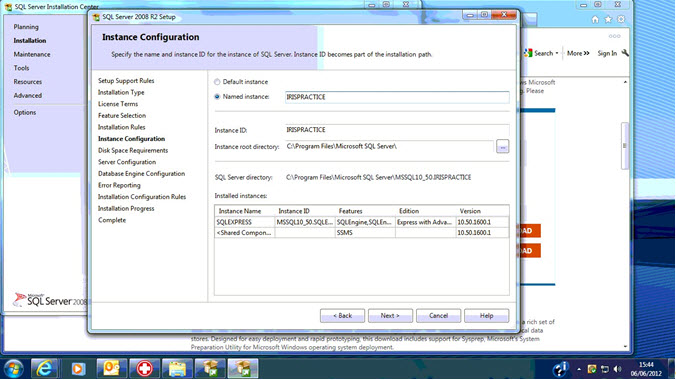The width and height of the screenshot is (676, 380).
Task: Open Help for Instance Configuration
Action: click(x=486, y=316)
